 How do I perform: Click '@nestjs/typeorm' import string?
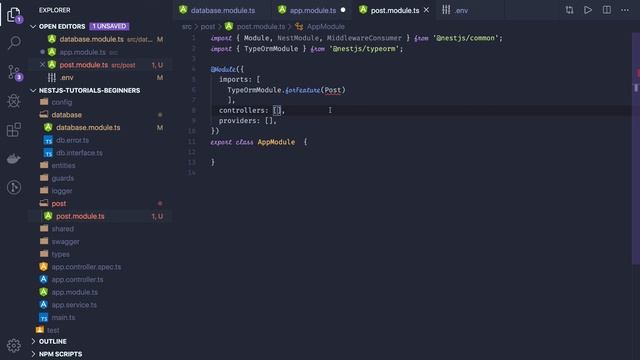pos(364,49)
